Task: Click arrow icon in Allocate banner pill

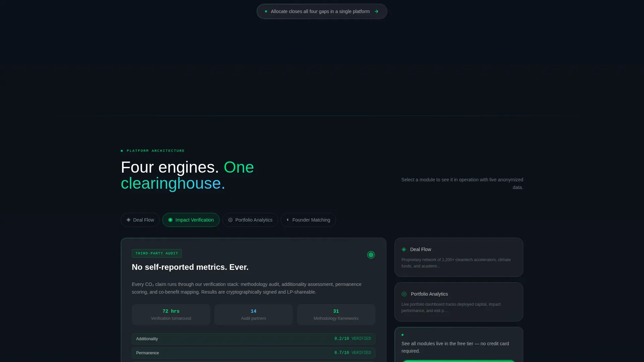Action: point(376,11)
